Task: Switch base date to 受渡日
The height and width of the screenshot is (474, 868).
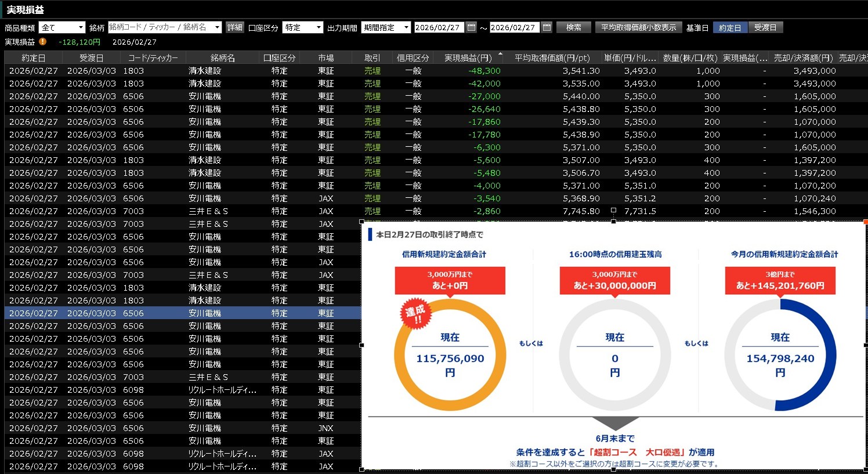Action: 765,27
